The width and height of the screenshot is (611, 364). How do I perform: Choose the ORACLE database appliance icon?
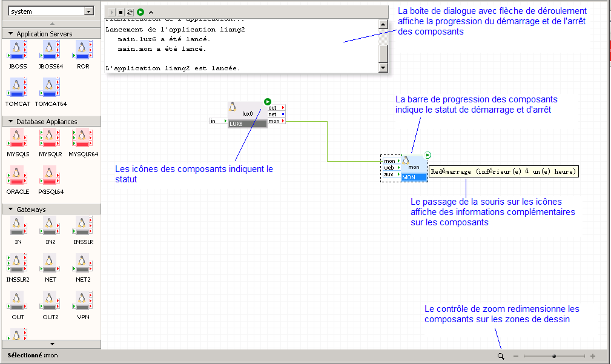[x=17, y=175]
